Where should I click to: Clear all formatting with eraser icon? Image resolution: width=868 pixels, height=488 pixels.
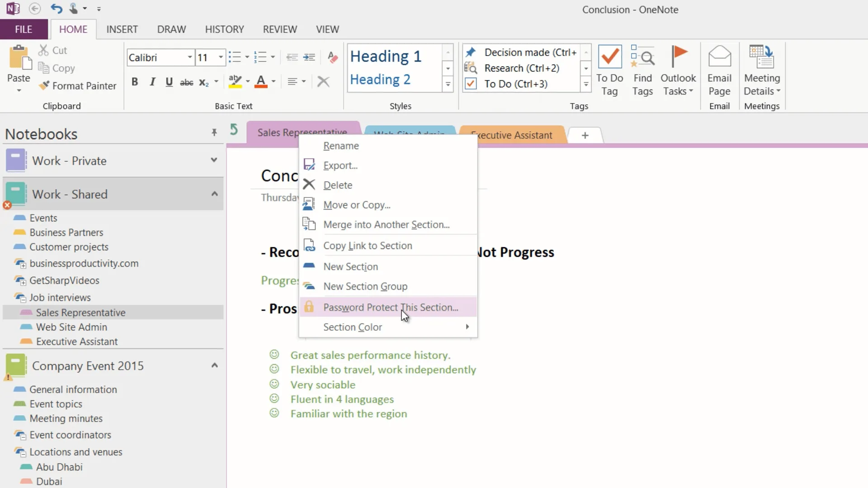(332, 57)
